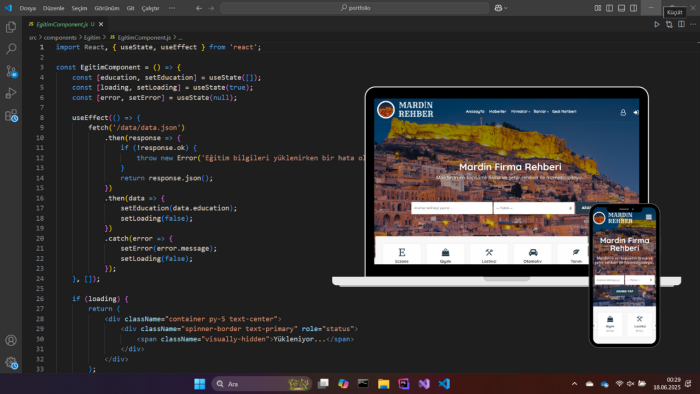The width and height of the screenshot is (700, 394).
Task: Open the Git menu
Action: [x=130, y=8]
